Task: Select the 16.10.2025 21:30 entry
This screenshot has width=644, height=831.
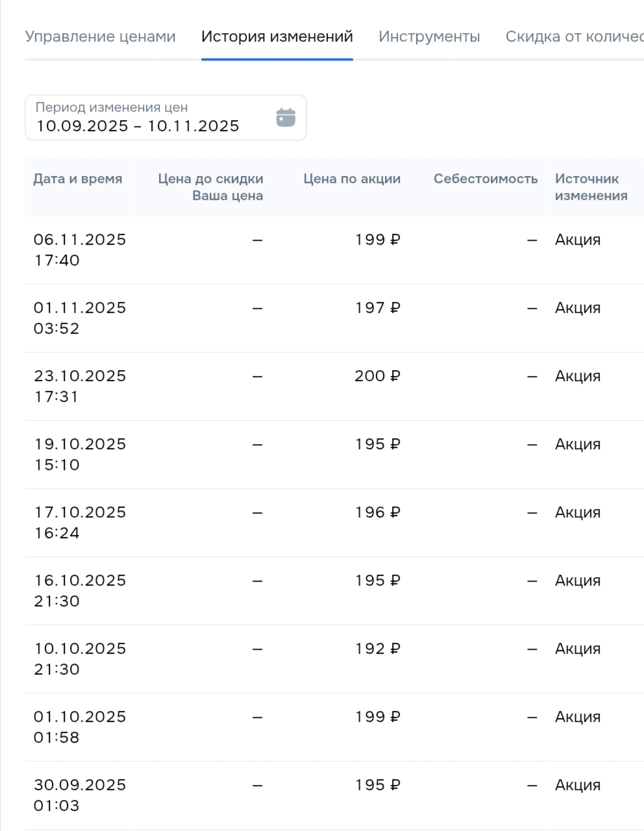Action: coord(80,591)
